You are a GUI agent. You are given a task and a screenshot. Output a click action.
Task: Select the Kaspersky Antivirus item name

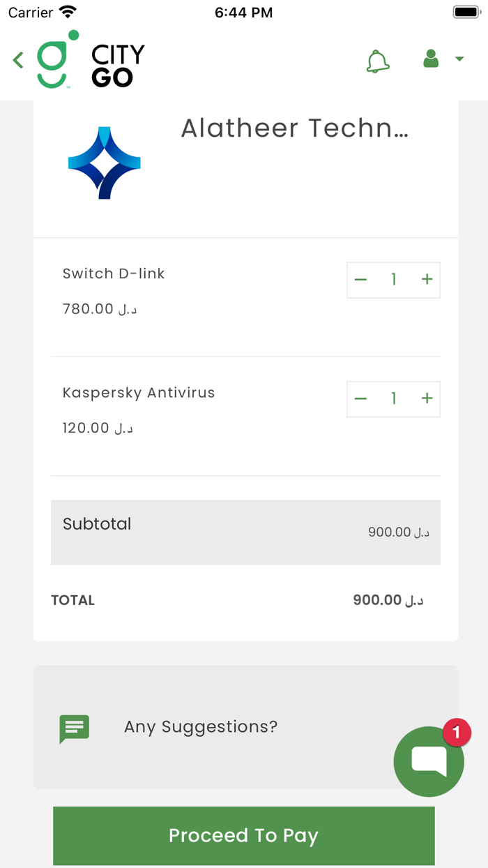pyautogui.click(x=139, y=393)
